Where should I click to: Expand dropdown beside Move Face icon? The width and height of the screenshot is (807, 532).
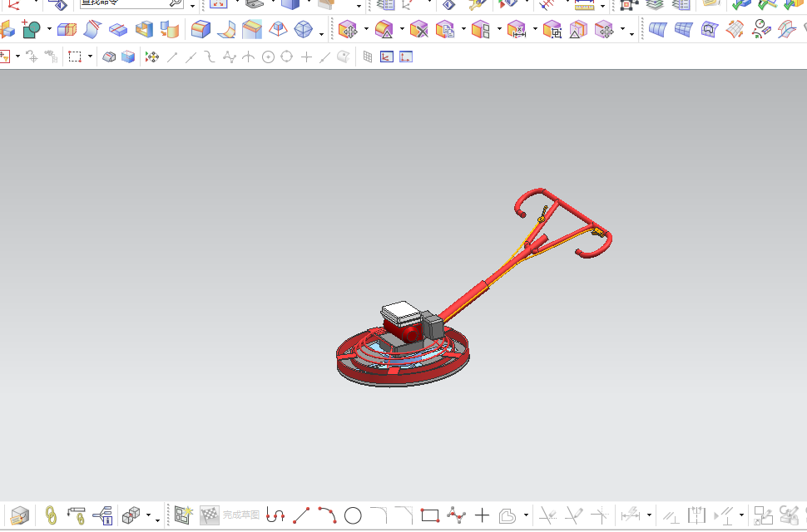tap(366, 29)
